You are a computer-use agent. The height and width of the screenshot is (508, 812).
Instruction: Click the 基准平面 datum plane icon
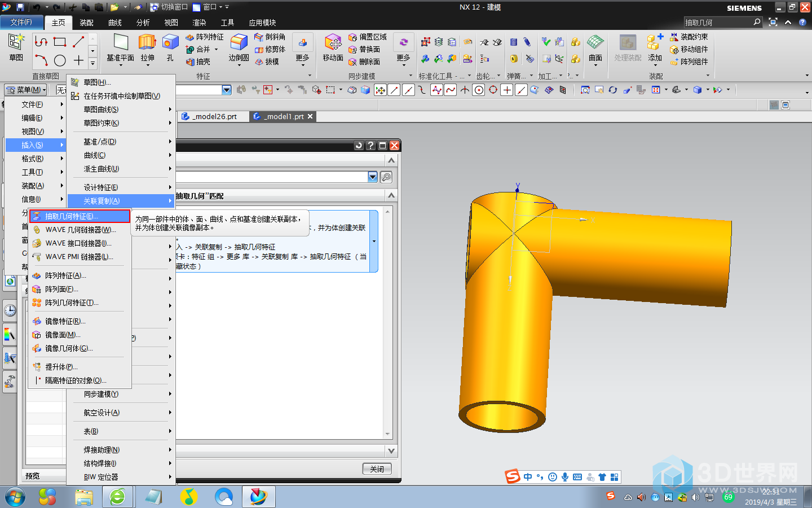(x=121, y=43)
